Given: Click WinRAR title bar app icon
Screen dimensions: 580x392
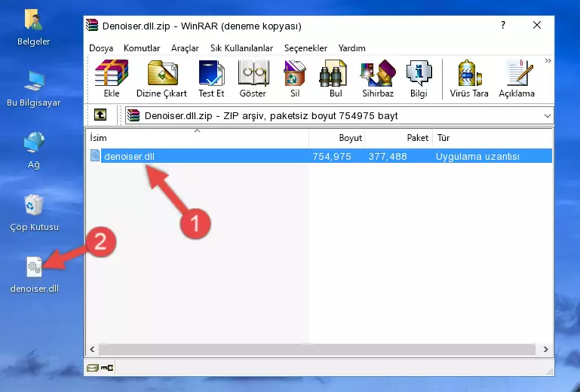Looking at the screenshot, I should (93, 25).
